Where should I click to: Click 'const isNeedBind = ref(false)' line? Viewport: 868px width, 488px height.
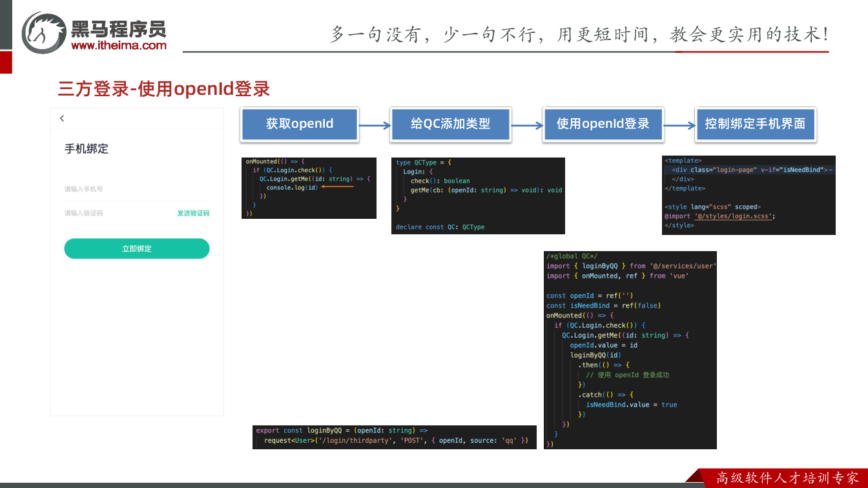604,305
